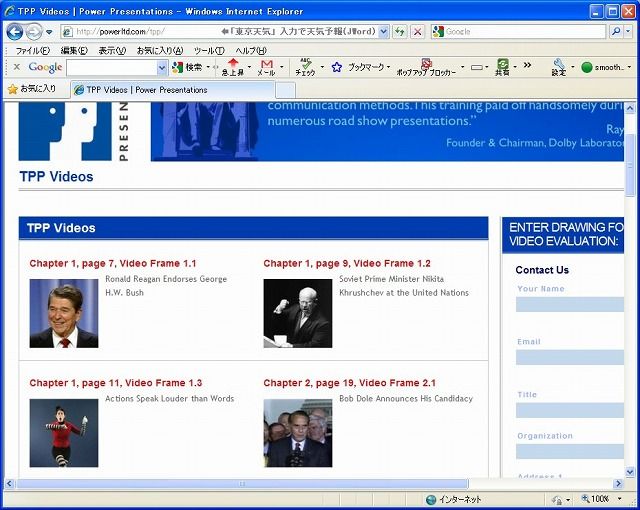
Task: Click the magnifier Search icon
Action: (616, 31)
